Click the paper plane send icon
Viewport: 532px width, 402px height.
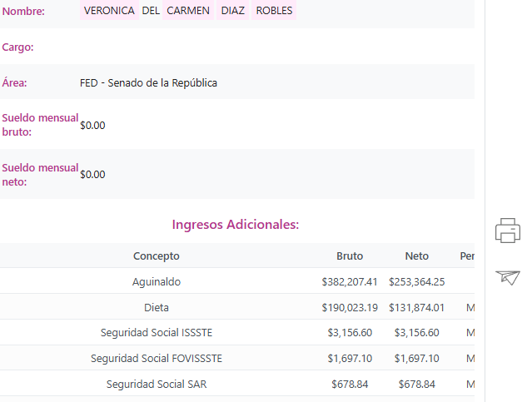coord(508,277)
